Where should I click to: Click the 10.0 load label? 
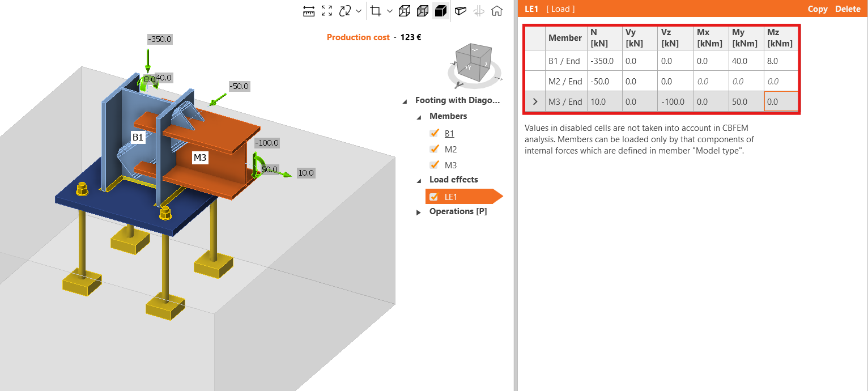306,173
